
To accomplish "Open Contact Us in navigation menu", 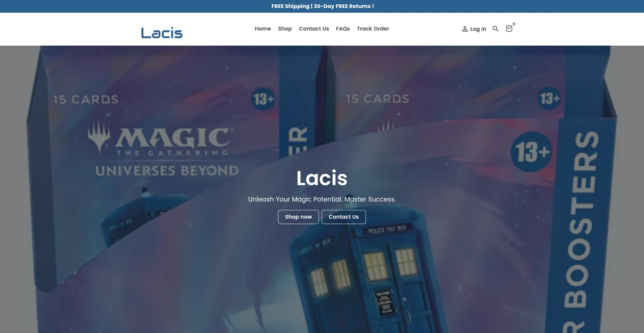I will 314,29.
